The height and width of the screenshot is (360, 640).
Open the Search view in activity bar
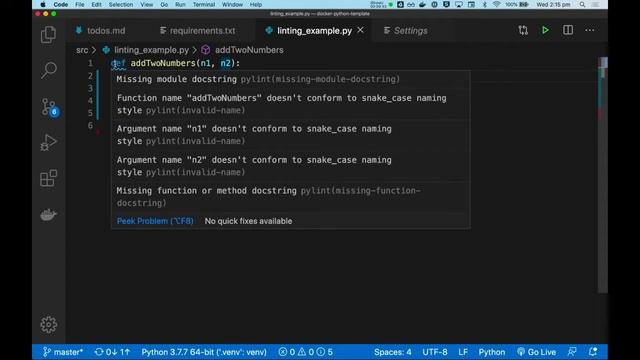(49, 71)
